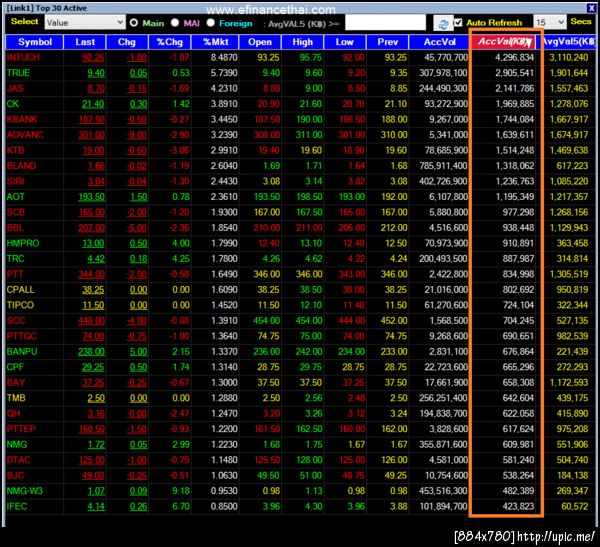Select the BBL symbol

(15, 228)
